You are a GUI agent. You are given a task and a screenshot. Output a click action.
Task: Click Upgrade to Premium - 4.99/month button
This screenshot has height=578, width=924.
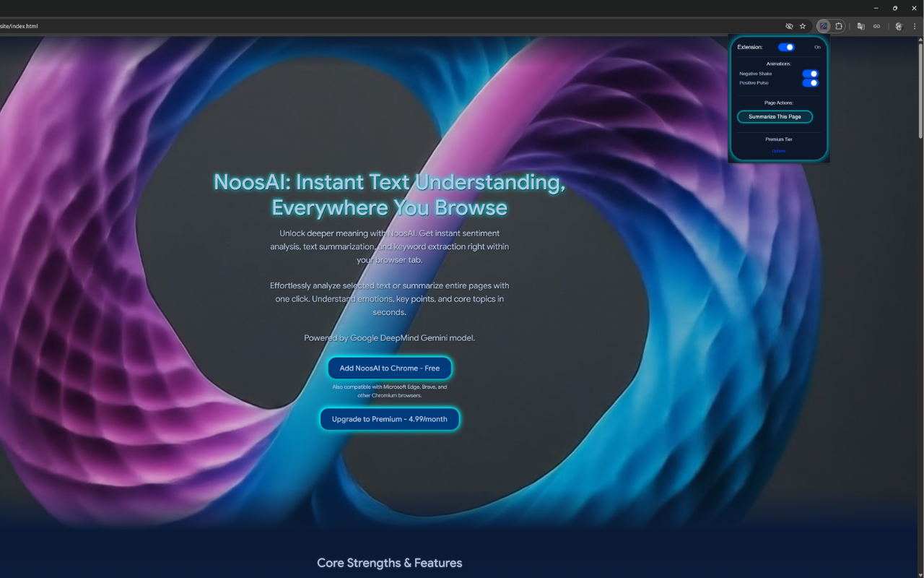pyautogui.click(x=390, y=419)
